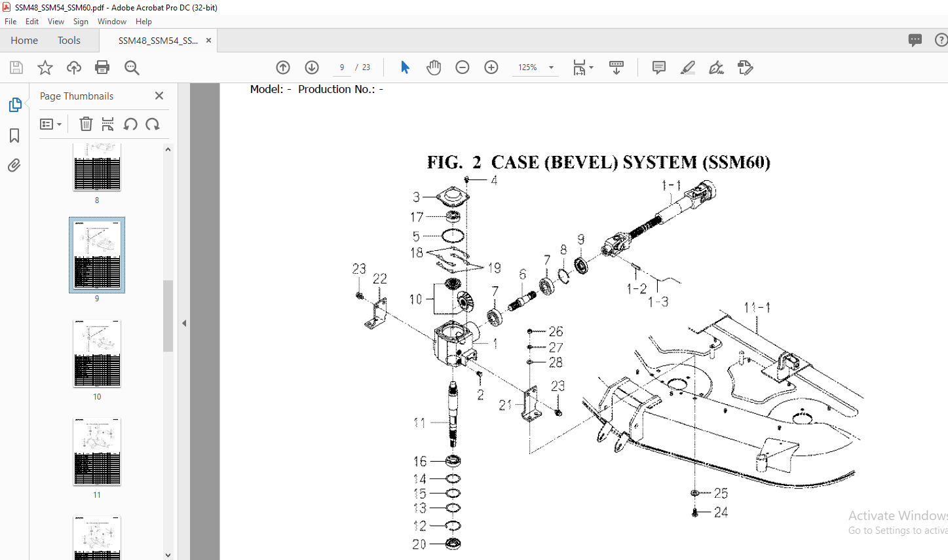Click part label 20 in diagram
Screen dimensions: 948x560
click(419, 544)
